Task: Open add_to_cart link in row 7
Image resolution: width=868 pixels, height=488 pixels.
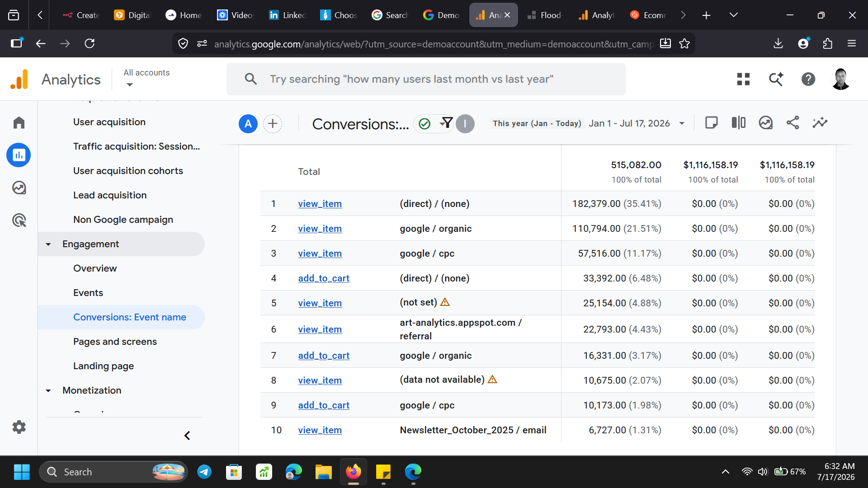Action: click(324, 356)
